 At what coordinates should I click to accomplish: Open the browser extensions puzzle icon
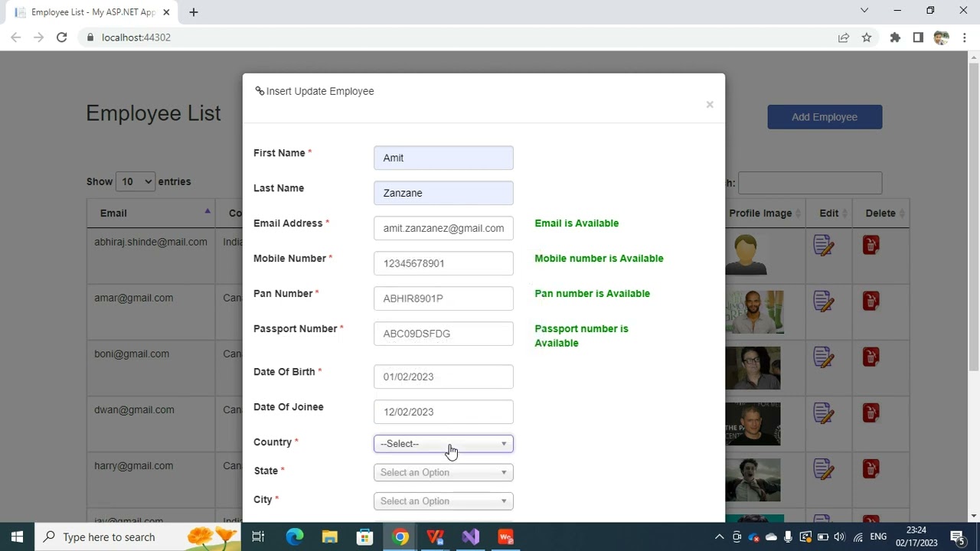point(895,37)
